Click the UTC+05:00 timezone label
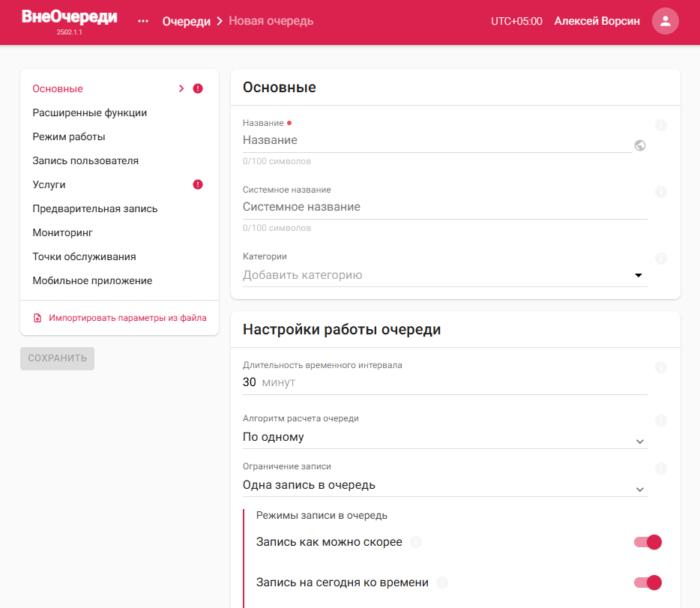 516,21
